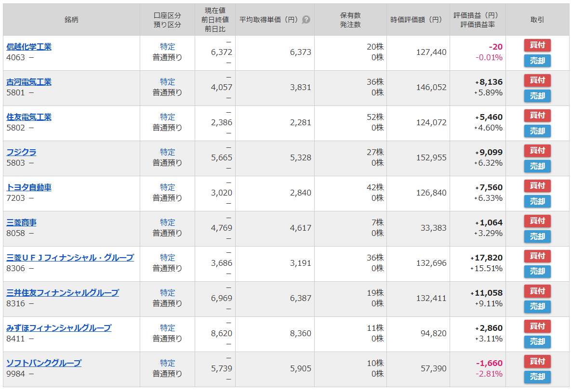Screen dimensions: 571x392
Task: Open the フジクラ stock link
Action: pos(22,152)
